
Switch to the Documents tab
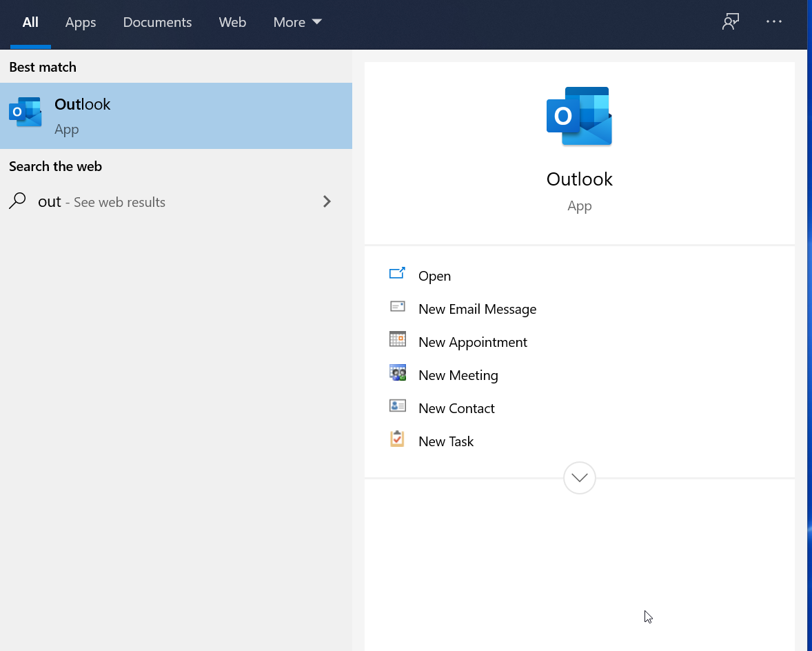point(157,22)
